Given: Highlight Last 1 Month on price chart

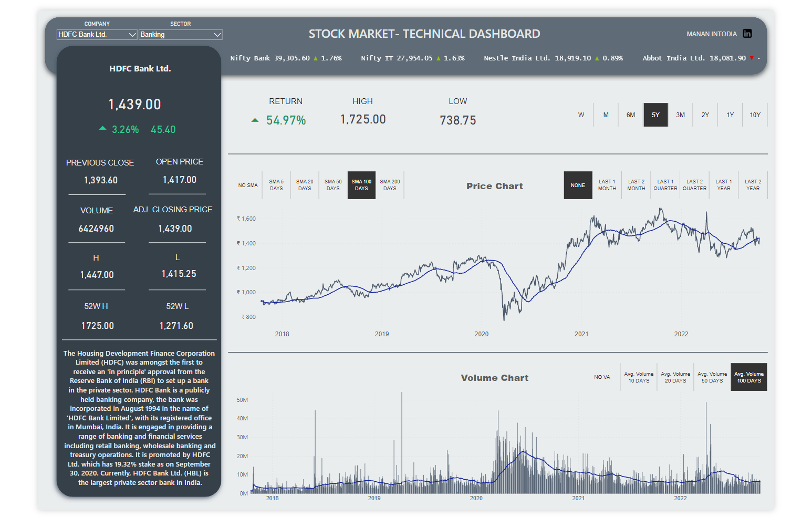Looking at the screenshot, I should point(607,185).
